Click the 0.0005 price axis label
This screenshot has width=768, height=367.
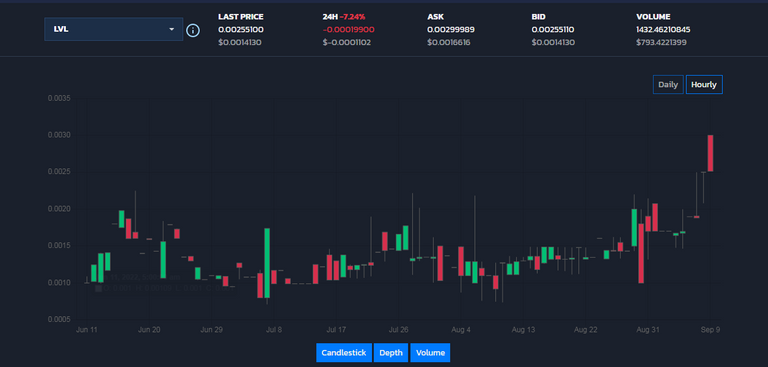click(x=59, y=319)
